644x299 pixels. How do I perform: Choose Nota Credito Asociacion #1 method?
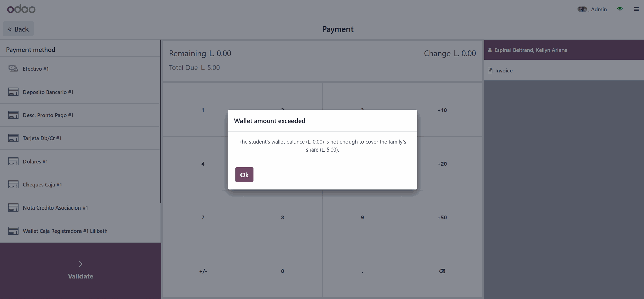(x=55, y=208)
